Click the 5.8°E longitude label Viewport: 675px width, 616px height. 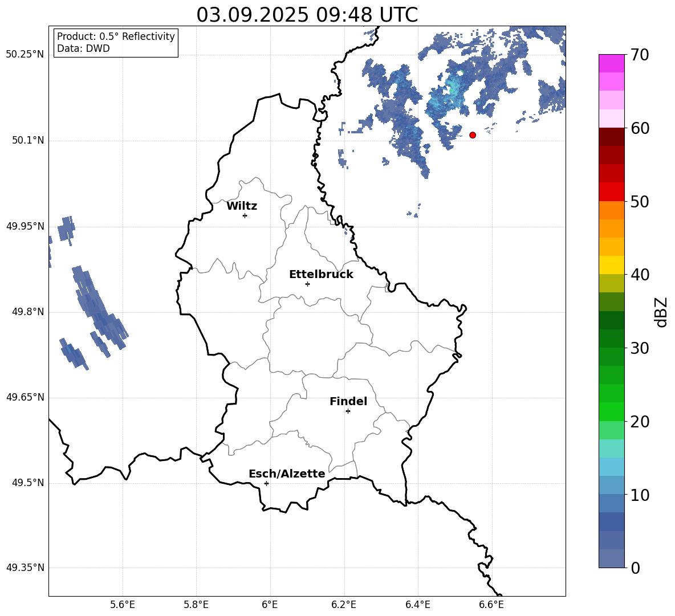pyautogui.click(x=196, y=605)
